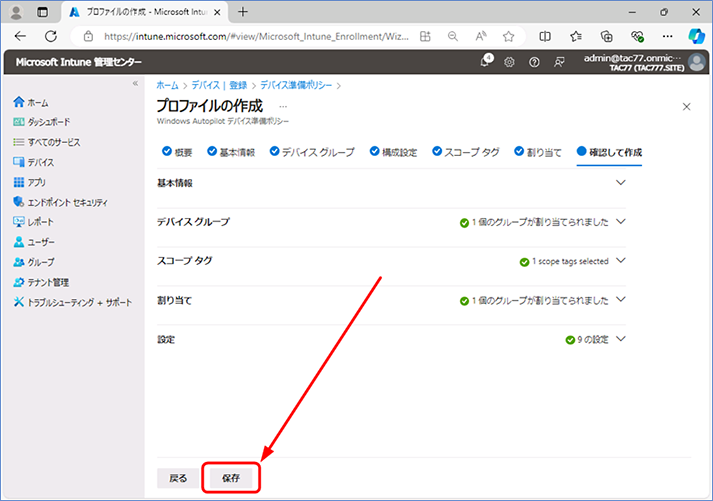Viewport: 713px width, 501px height.
Task: Open a new browser tab
Action: coord(243,12)
